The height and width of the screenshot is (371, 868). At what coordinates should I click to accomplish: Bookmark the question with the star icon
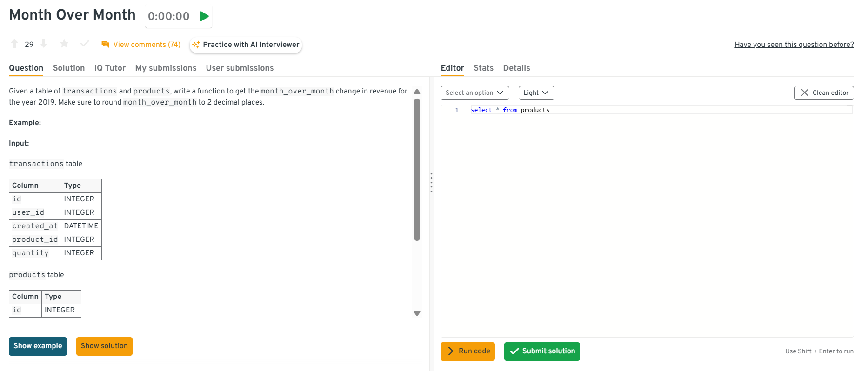(64, 44)
